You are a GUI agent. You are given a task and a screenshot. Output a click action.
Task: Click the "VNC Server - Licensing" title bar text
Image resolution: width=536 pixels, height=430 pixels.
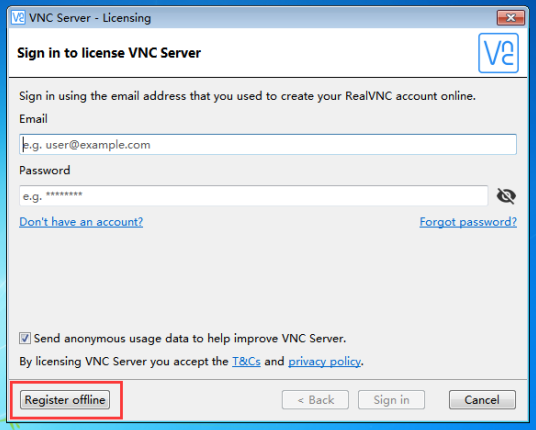click(x=90, y=18)
